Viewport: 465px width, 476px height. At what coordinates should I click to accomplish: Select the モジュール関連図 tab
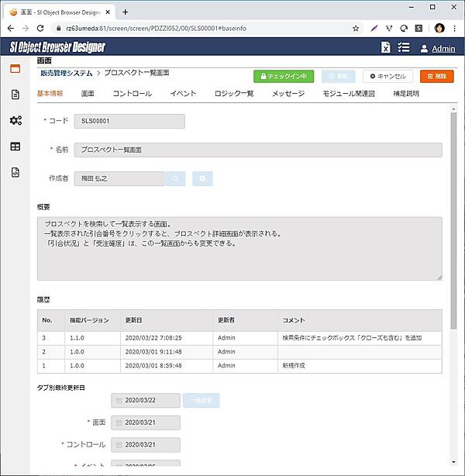click(x=349, y=94)
